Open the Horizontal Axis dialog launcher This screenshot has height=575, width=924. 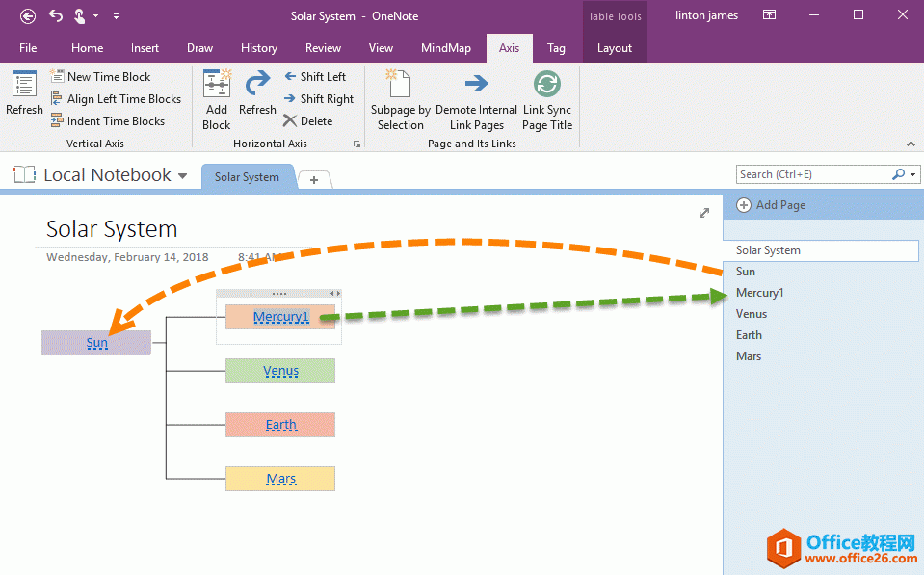click(x=355, y=143)
